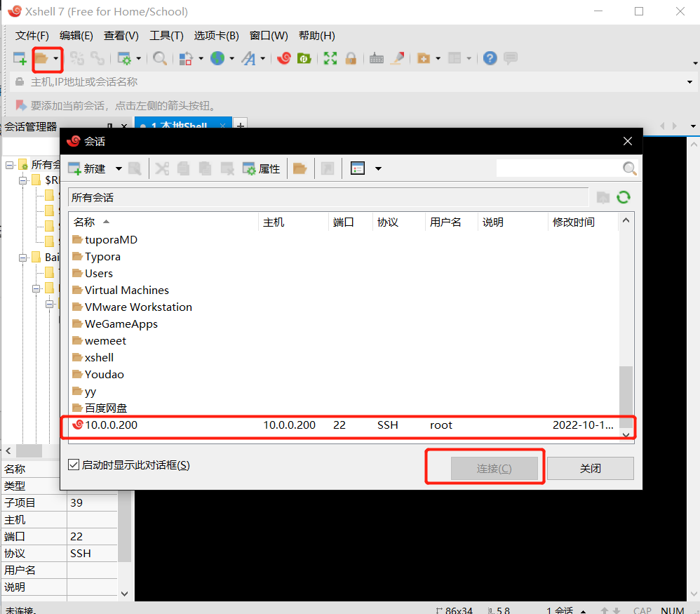This screenshot has width=700, height=614.
Task: Click Properties (属性) in Sessions dialog toolbar
Action: click(x=261, y=169)
